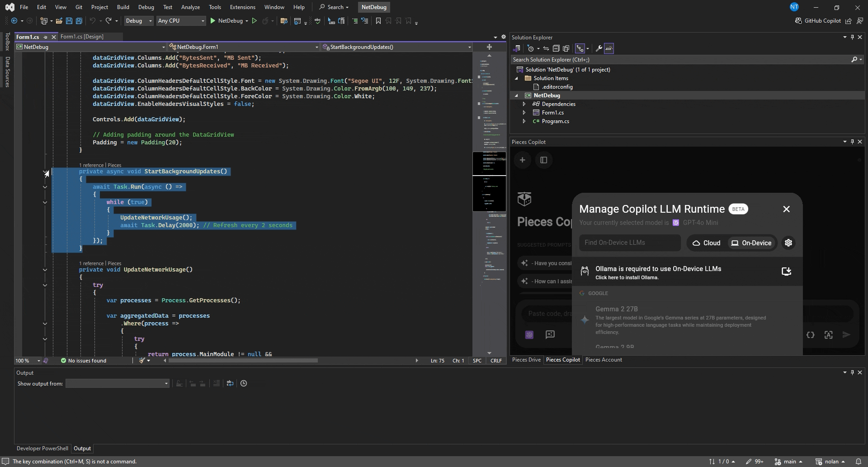
Task: Toggle the nested view switch in Solution Explorer
Action: coord(580,48)
